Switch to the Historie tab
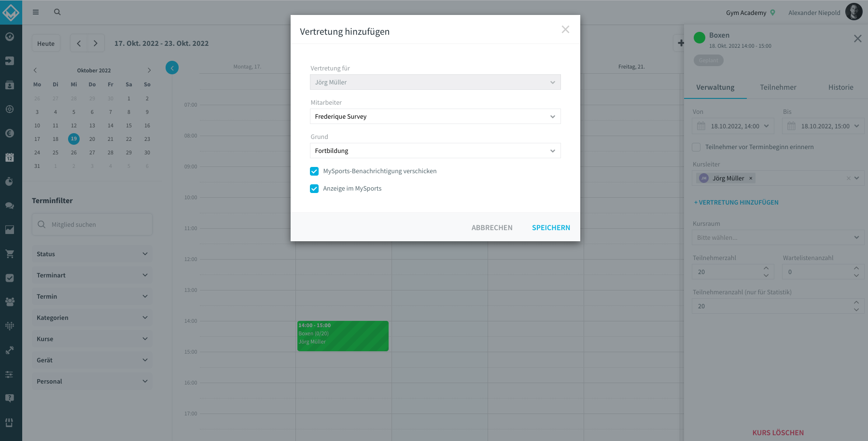The height and width of the screenshot is (441, 868). pyautogui.click(x=840, y=87)
